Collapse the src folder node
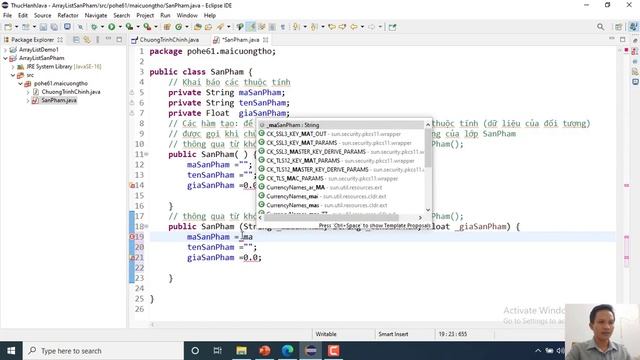 click(x=13, y=75)
